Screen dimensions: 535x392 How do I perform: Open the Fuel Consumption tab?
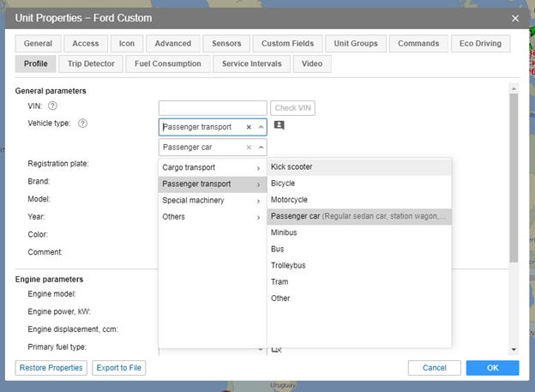168,63
